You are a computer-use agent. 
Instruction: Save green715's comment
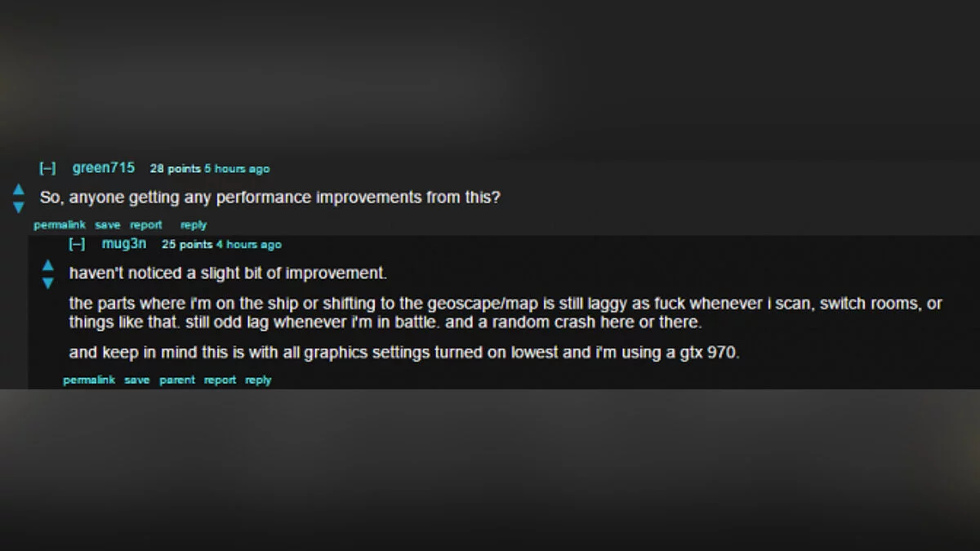pyautogui.click(x=107, y=224)
